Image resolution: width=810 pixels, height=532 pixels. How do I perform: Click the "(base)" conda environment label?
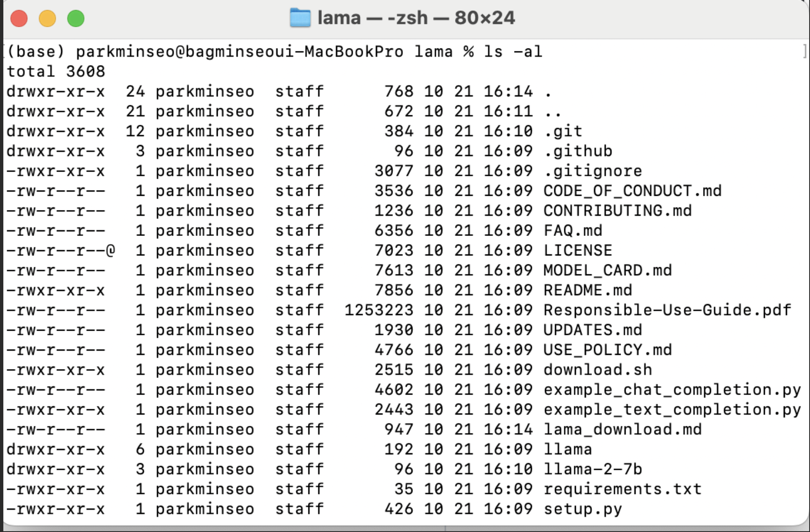(x=36, y=52)
